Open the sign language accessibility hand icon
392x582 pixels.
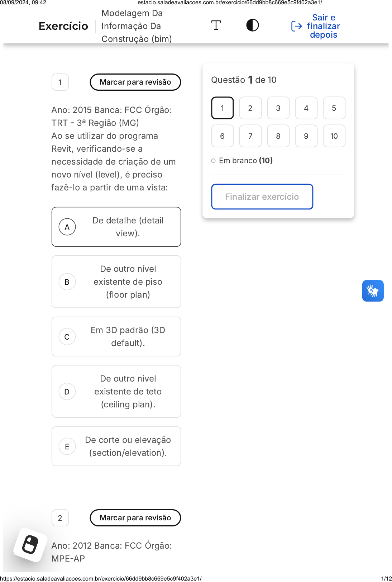click(373, 291)
